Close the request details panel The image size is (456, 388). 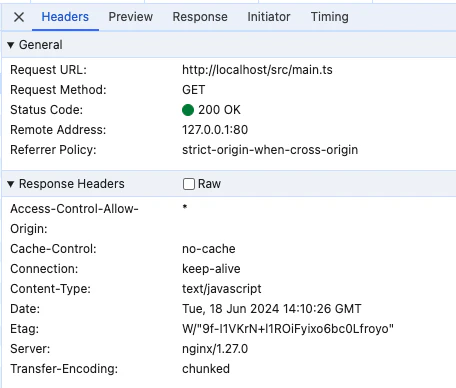(19, 17)
